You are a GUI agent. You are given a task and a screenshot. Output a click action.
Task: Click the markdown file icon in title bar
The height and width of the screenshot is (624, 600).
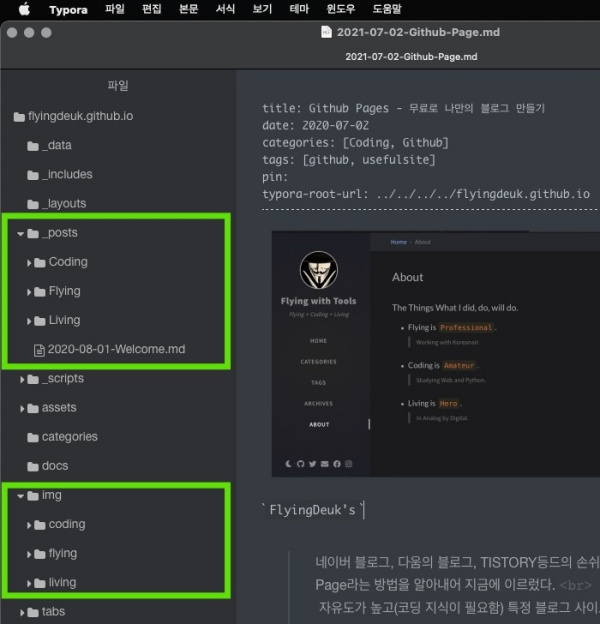325,32
